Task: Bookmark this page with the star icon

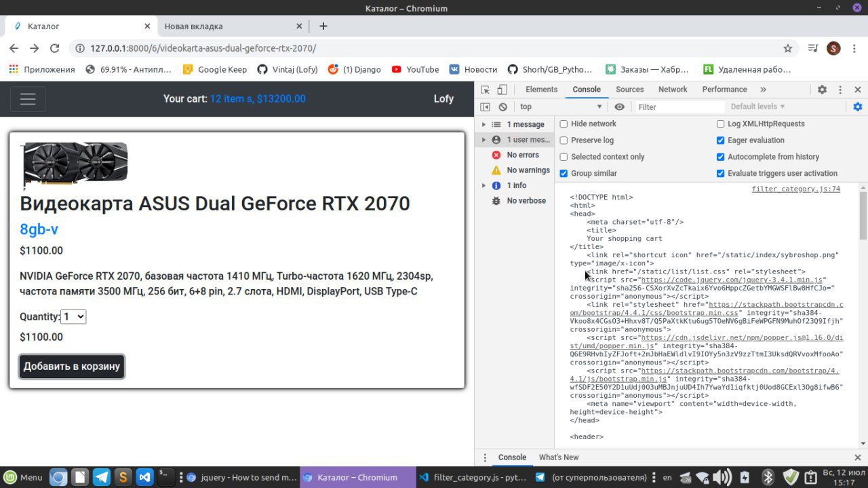Action: [x=787, y=48]
